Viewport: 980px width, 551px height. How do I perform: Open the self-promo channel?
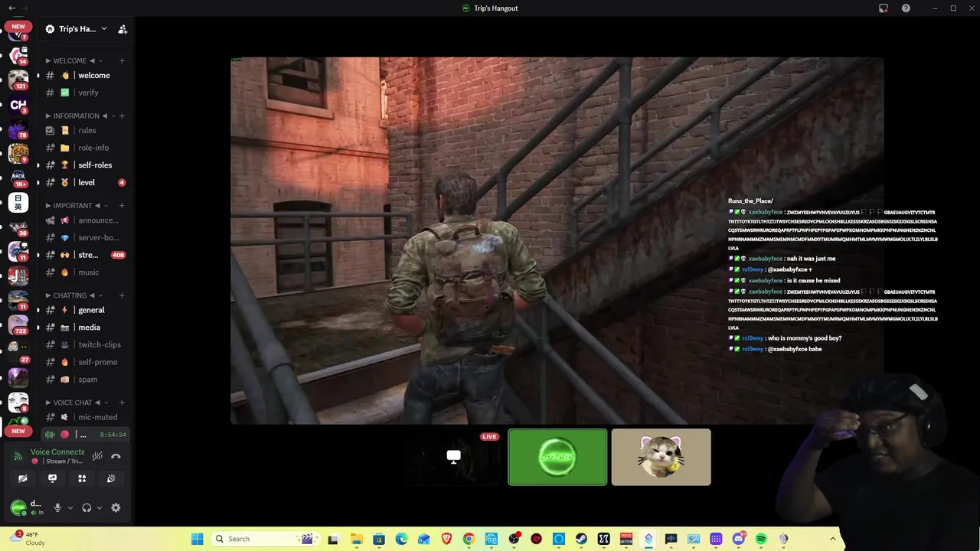click(x=85, y=362)
